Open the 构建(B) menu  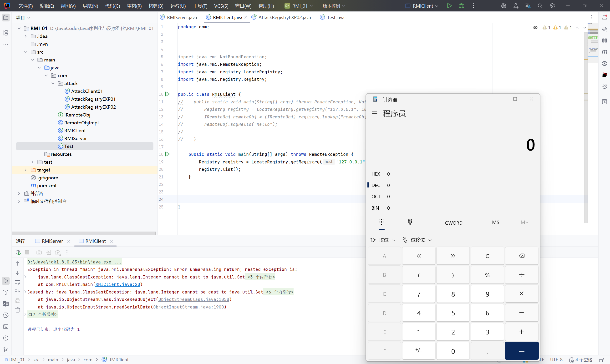156,6
